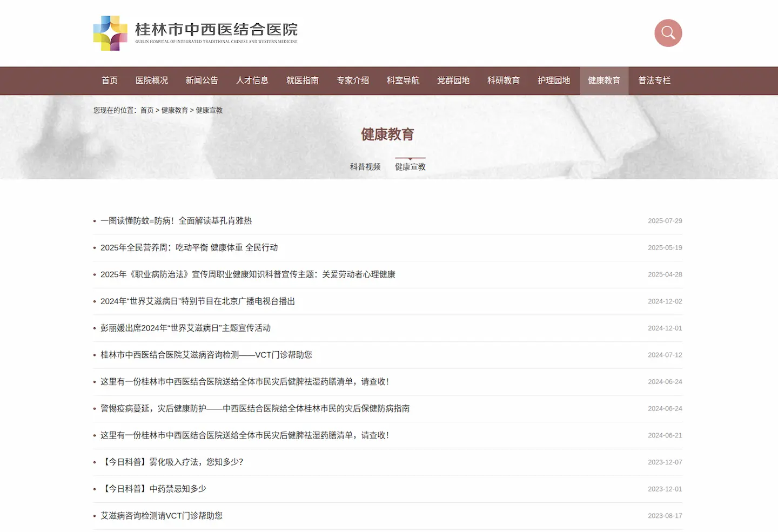The image size is (778, 532).
Task: Click the hospital name title text
Action: pyautogui.click(x=216, y=30)
